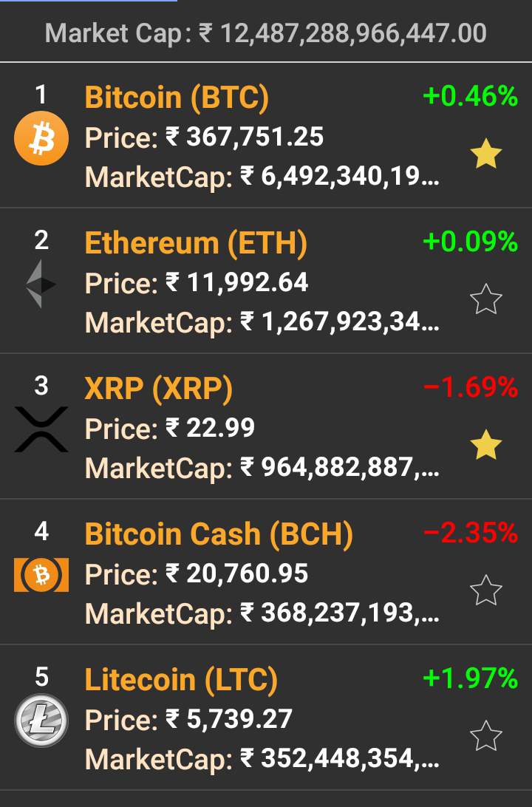The height and width of the screenshot is (807, 532).
Task: Select the XRP (XRP) heading
Action: click(x=158, y=389)
